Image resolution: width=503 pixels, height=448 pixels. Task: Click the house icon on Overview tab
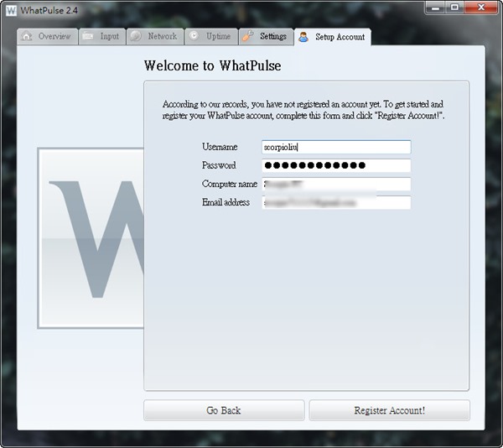click(27, 36)
